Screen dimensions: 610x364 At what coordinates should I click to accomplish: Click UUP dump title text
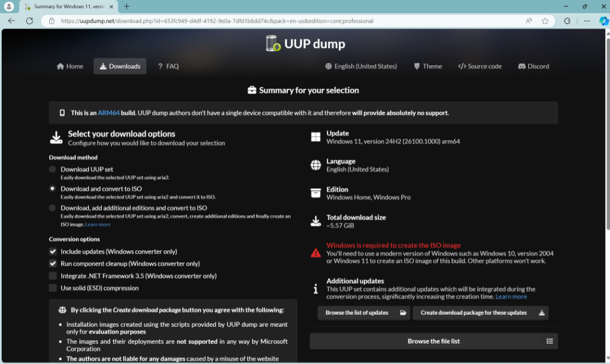(314, 43)
